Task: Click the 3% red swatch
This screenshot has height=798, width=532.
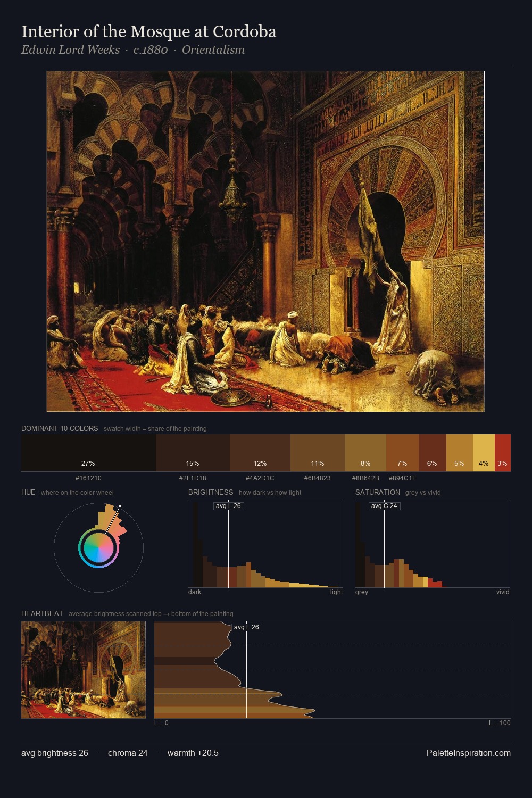Action: (503, 453)
